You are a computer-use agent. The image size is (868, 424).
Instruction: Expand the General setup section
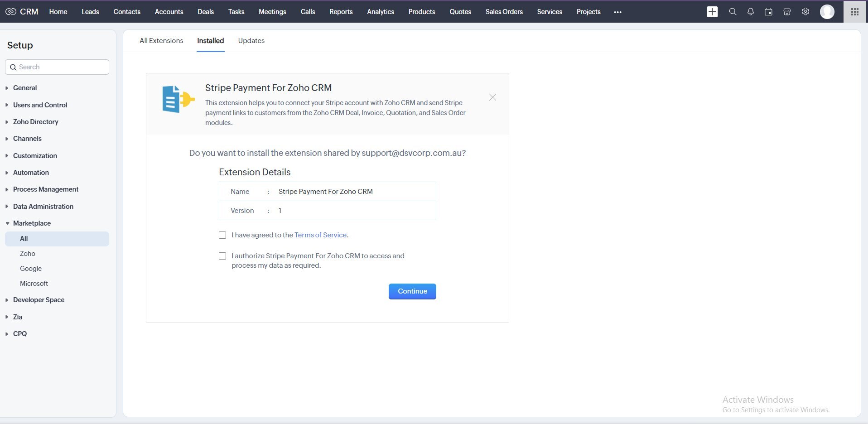[x=25, y=88]
